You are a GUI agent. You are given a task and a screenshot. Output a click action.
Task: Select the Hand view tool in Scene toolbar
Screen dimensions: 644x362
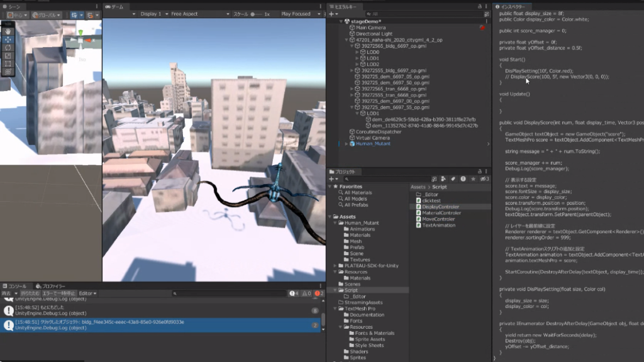coord(8,31)
